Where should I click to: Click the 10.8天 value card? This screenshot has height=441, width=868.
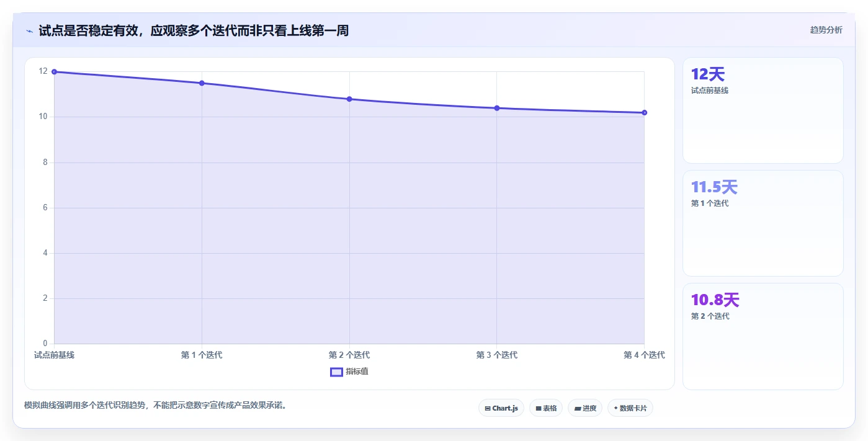[763, 336]
